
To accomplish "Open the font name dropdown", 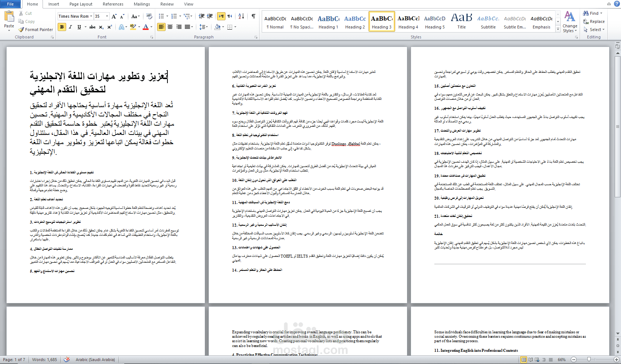I will (x=91, y=16).
